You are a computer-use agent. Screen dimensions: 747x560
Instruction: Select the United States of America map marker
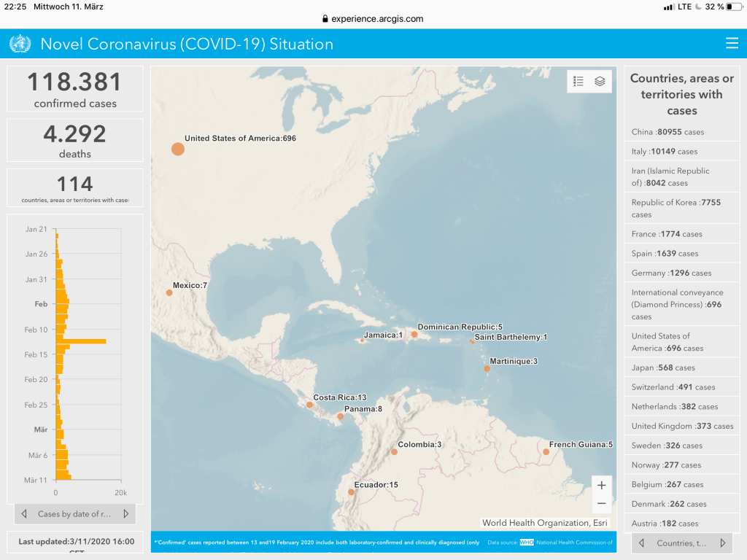(178, 149)
